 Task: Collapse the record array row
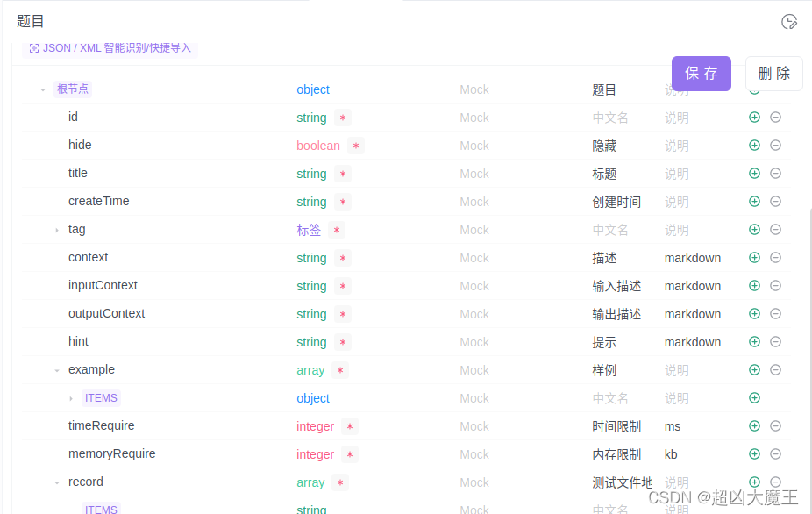[x=57, y=482]
